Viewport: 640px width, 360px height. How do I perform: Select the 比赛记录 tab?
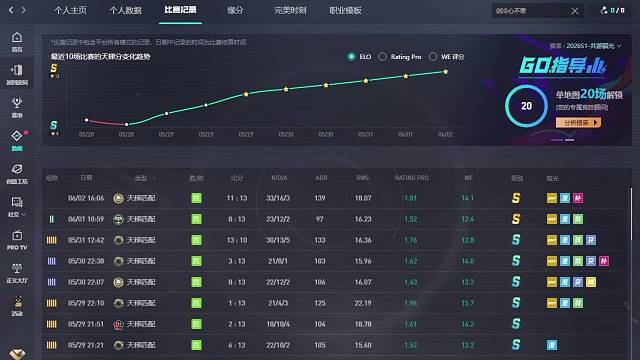click(x=180, y=10)
